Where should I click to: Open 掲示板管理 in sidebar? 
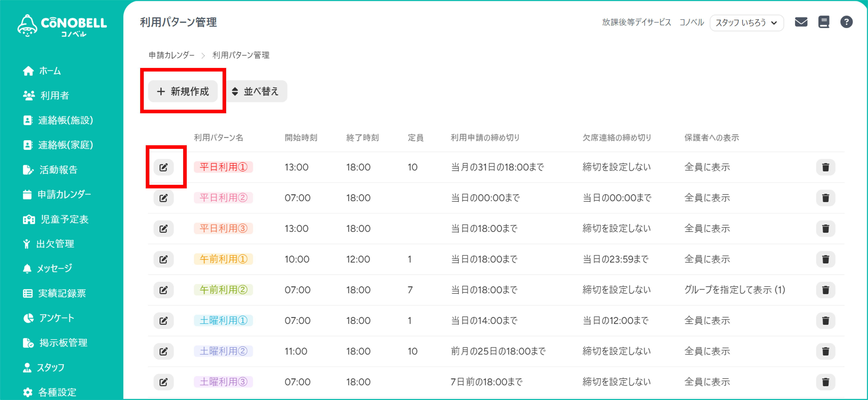[55, 343]
